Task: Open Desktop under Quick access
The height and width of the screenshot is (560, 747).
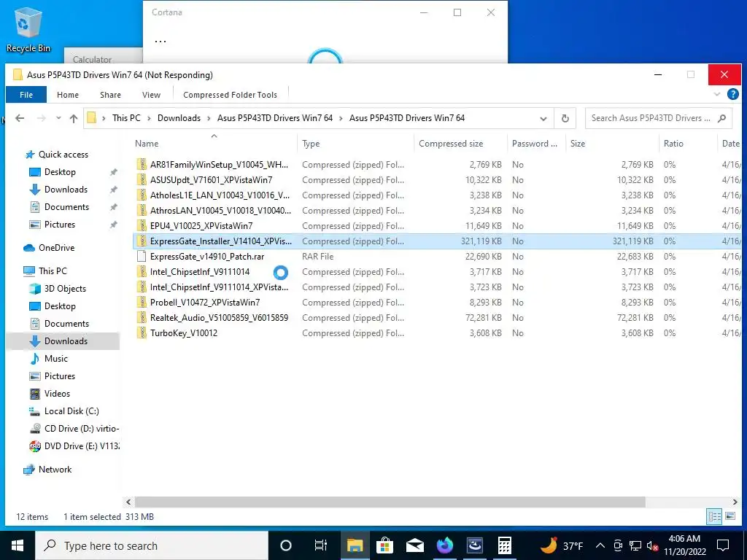Action: 60,172
